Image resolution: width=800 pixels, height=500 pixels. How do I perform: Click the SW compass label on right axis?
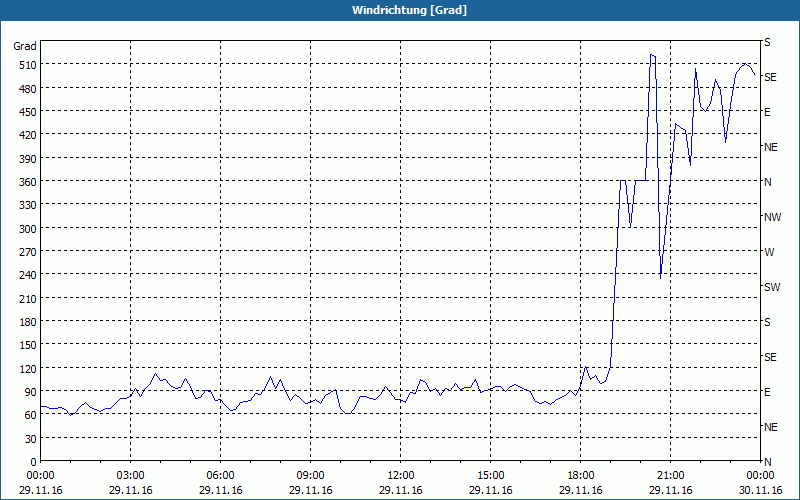[772, 287]
